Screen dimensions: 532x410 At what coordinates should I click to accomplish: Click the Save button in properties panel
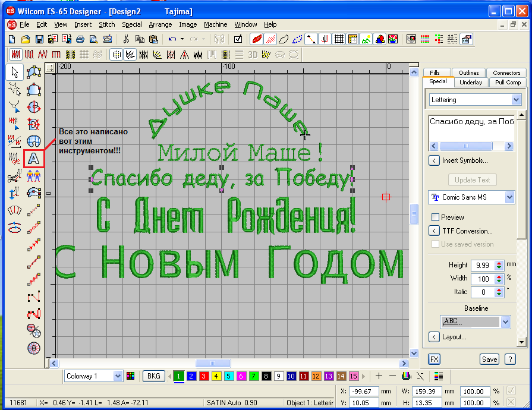pyautogui.click(x=490, y=359)
